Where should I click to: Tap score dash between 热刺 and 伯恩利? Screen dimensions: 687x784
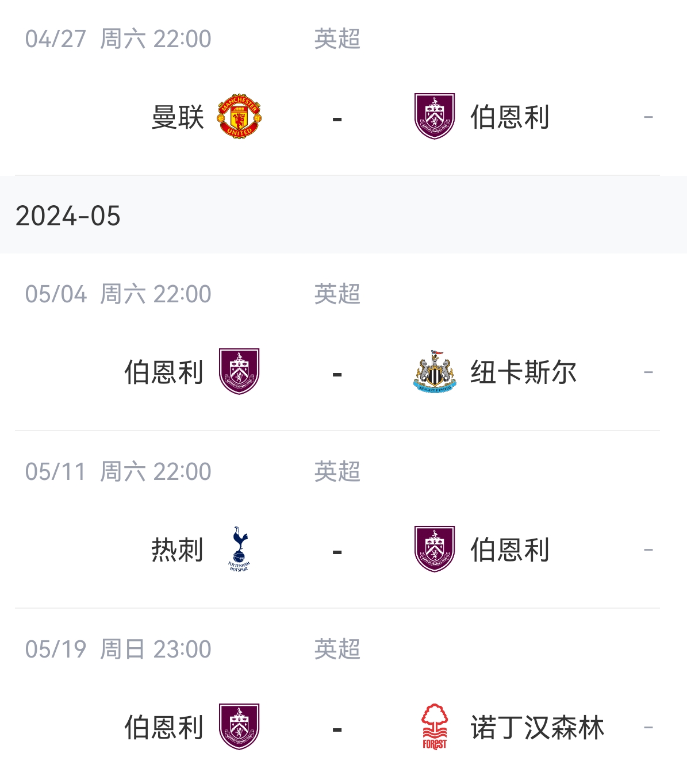(x=337, y=552)
